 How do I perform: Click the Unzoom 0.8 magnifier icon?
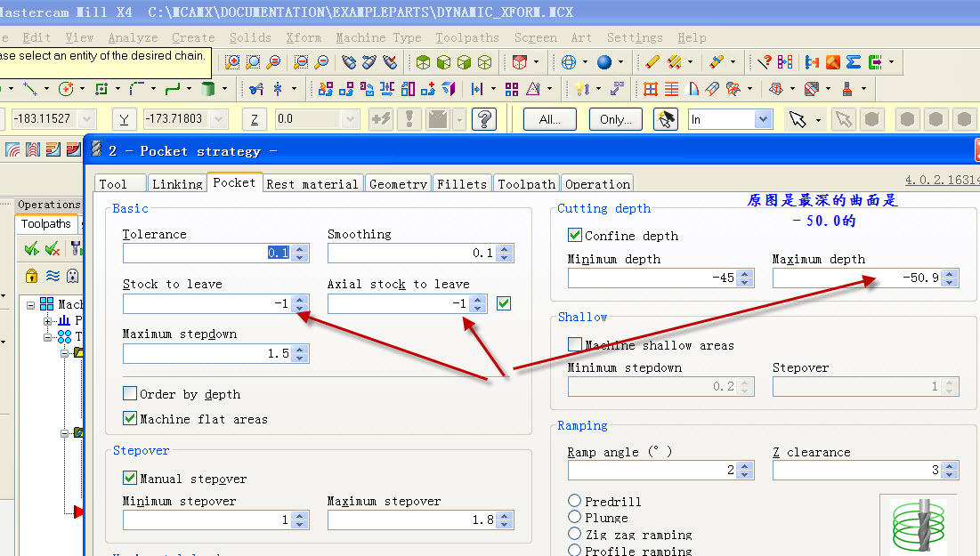(321, 62)
